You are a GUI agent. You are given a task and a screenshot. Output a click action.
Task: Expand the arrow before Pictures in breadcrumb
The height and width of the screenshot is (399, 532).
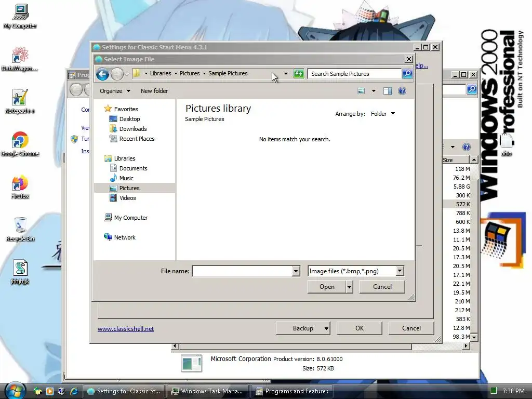point(176,73)
